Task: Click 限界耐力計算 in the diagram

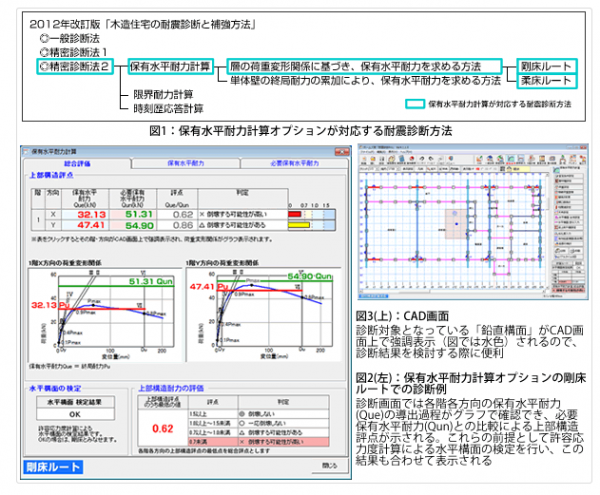Action: 163,94
